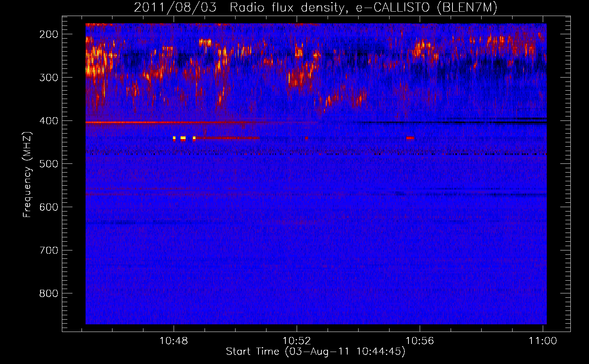Click the 500 frequency tick label
The width and height of the screenshot is (589, 364).
coord(49,164)
